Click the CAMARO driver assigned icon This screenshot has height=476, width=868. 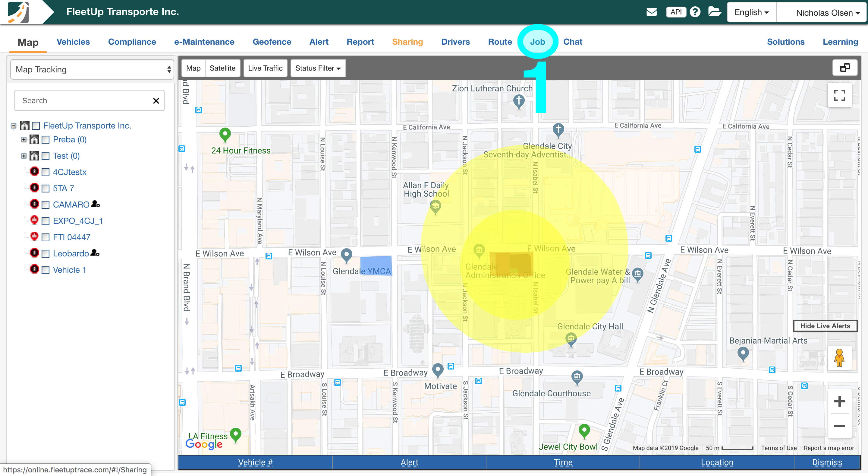click(x=95, y=204)
